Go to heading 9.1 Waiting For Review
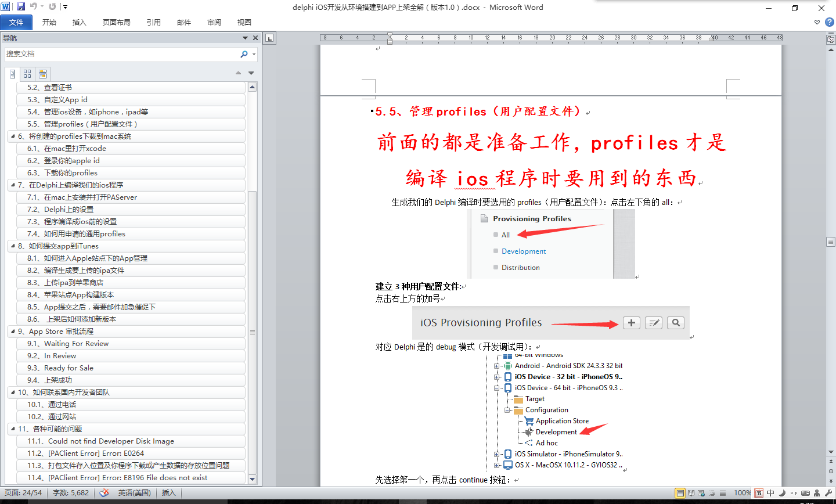The height and width of the screenshot is (504, 836). (131, 344)
